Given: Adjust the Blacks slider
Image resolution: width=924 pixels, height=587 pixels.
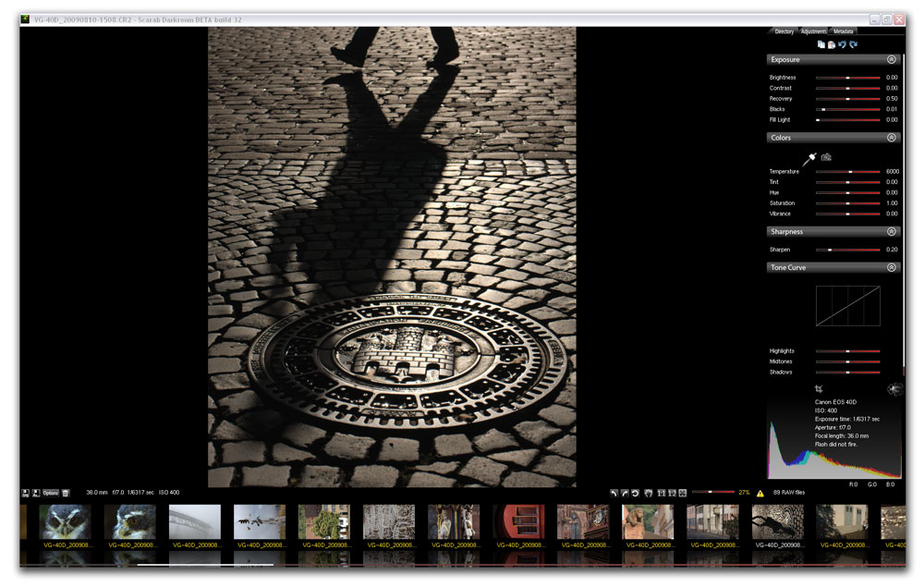Looking at the screenshot, I should point(847,110).
